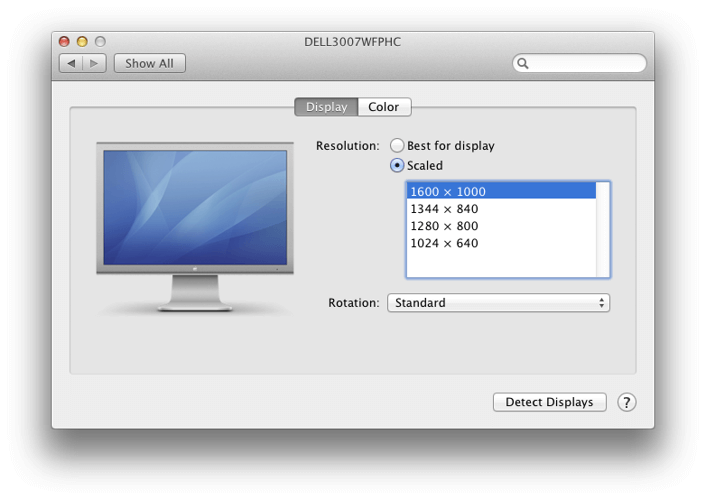Screen dimensions: 706x500
Task: Switch to the Display tab
Action: 326,107
